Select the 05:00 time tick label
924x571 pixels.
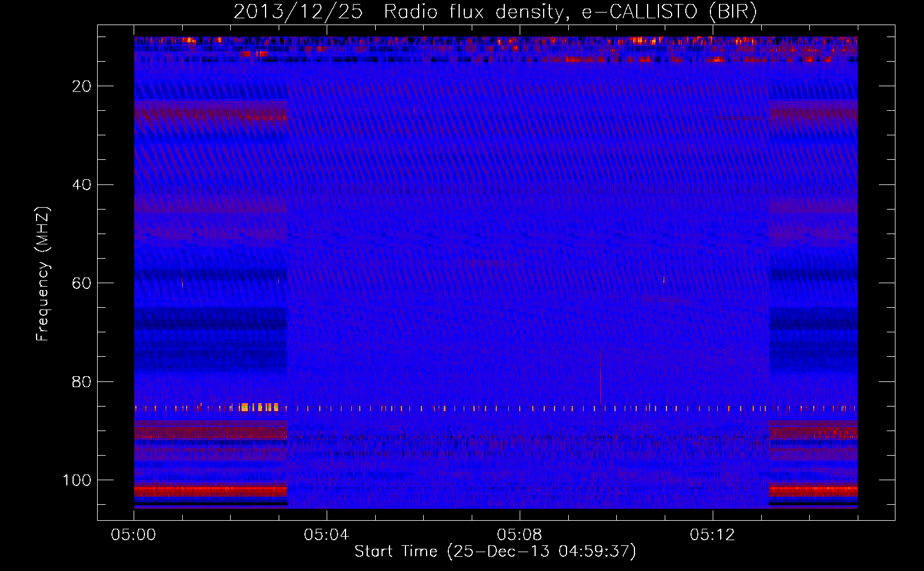click(134, 535)
